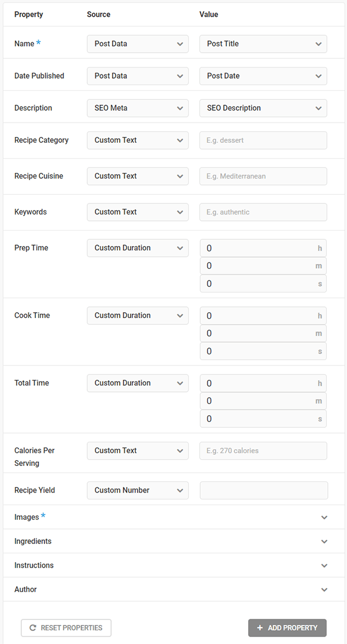This screenshot has width=347, height=644.
Task: Open the SEO Meta source dropdown
Action: point(137,108)
